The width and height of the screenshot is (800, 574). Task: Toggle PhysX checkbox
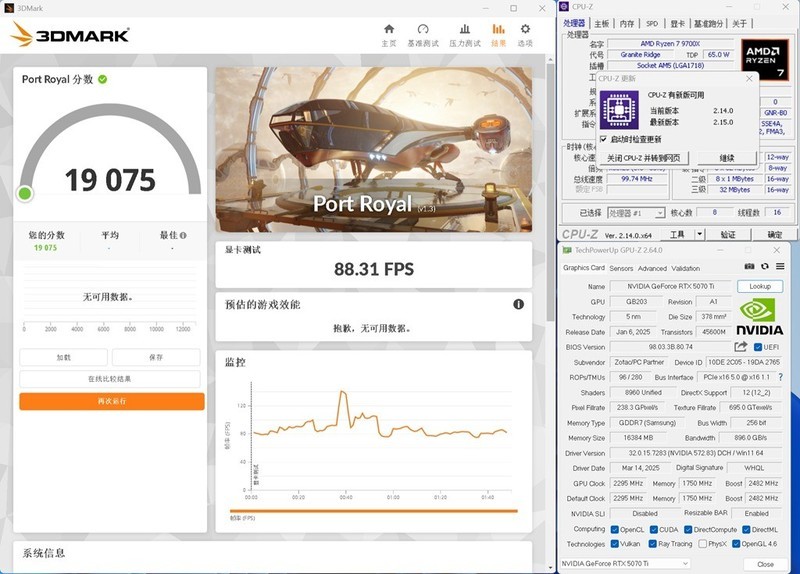[703, 544]
